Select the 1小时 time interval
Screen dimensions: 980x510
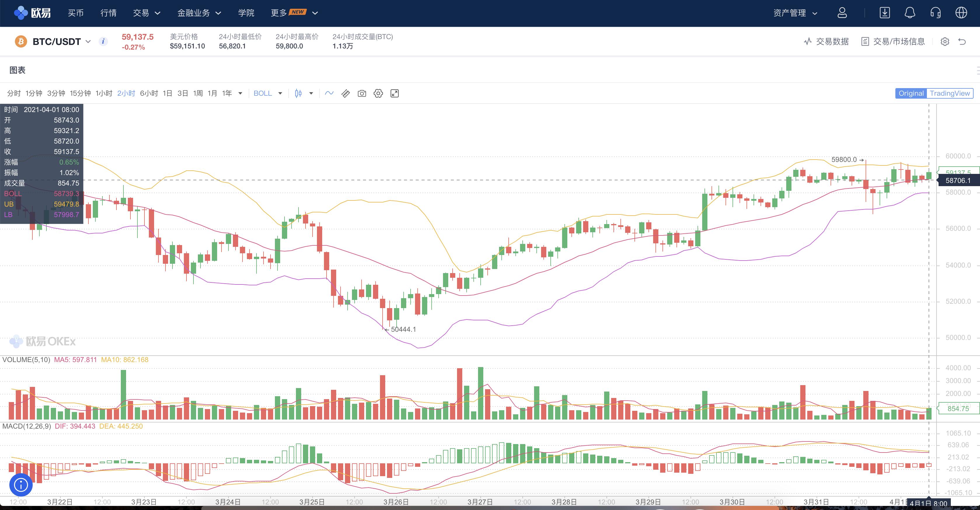coord(104,93)
